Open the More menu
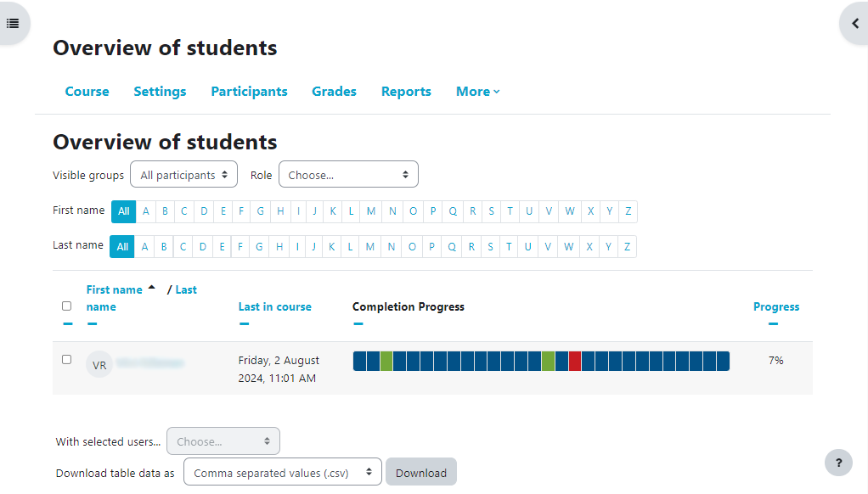Viewport: 868px width, 494px height. coord(477,91)
